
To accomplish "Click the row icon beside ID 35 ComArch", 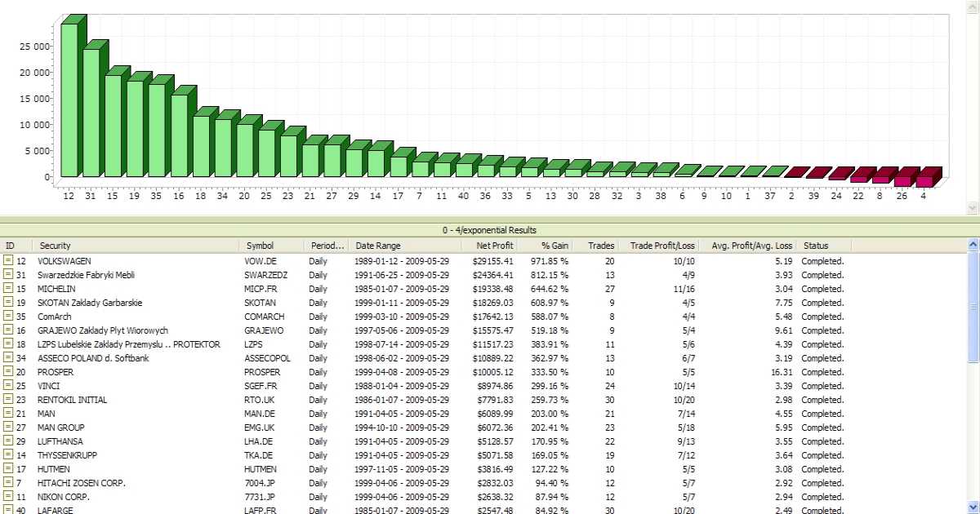I will click(x=9, y=317).
